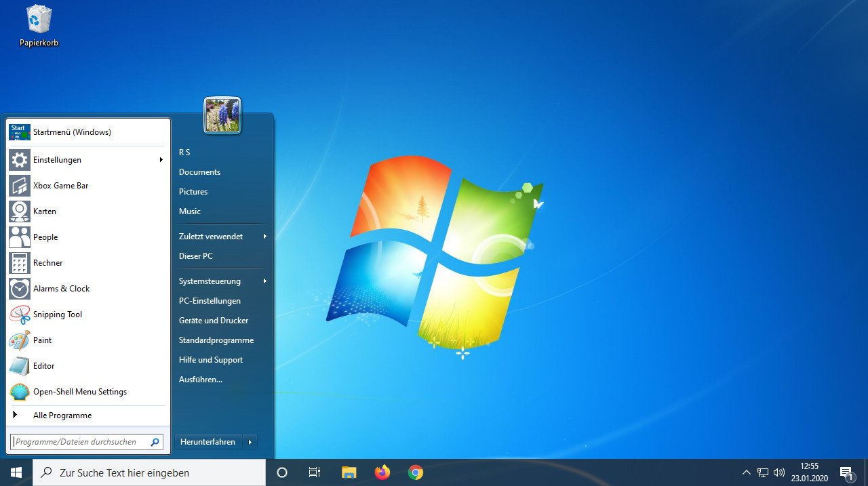
Task: Adjust the volume in the system tray
Action: [778, 472]
